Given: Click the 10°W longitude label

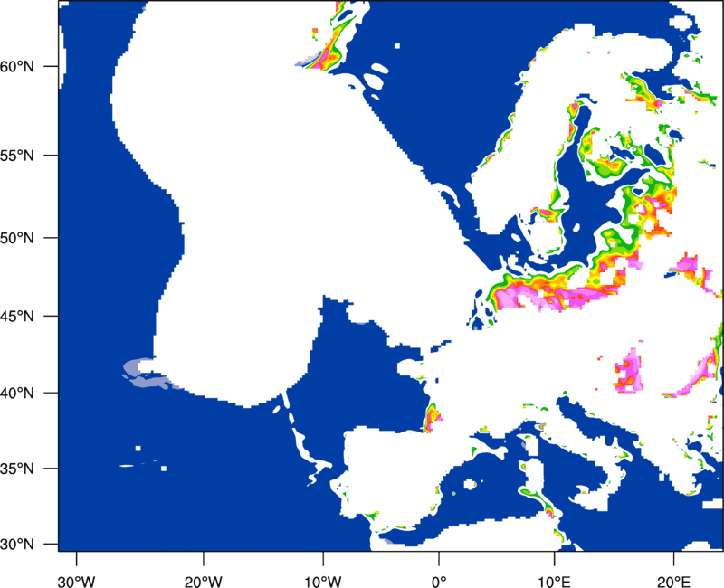Looking at the screenshot, I should 323,582.
